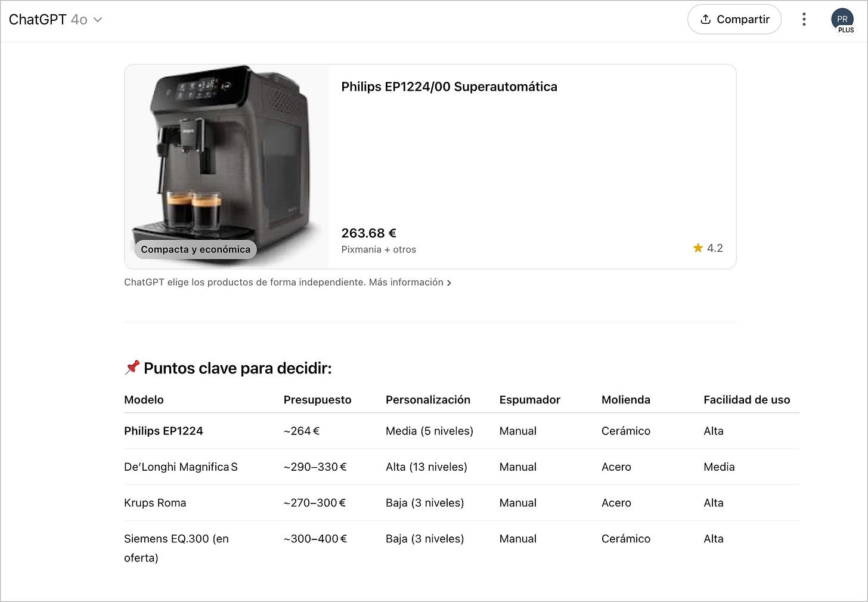Screen dimensions: 868x602
Task: Click the chevron after Más información
Action: coord(449,283)
